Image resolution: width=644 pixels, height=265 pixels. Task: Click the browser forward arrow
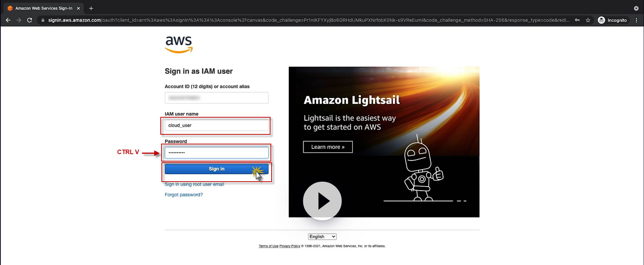point(19,20)
